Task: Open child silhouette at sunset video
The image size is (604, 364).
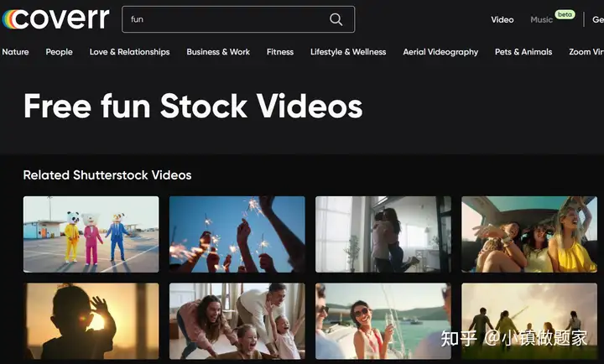Action: (91, 321)
